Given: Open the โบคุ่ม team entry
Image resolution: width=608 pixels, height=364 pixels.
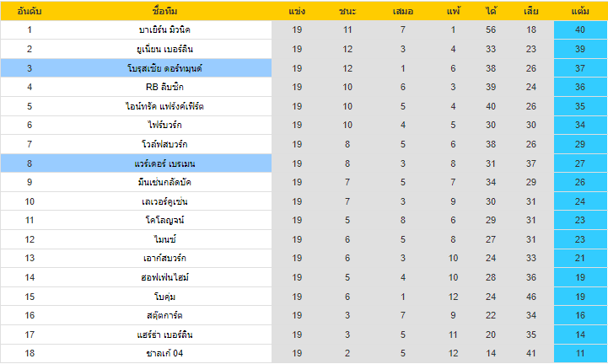Looking at the screenshot, I should pos(164,297).
